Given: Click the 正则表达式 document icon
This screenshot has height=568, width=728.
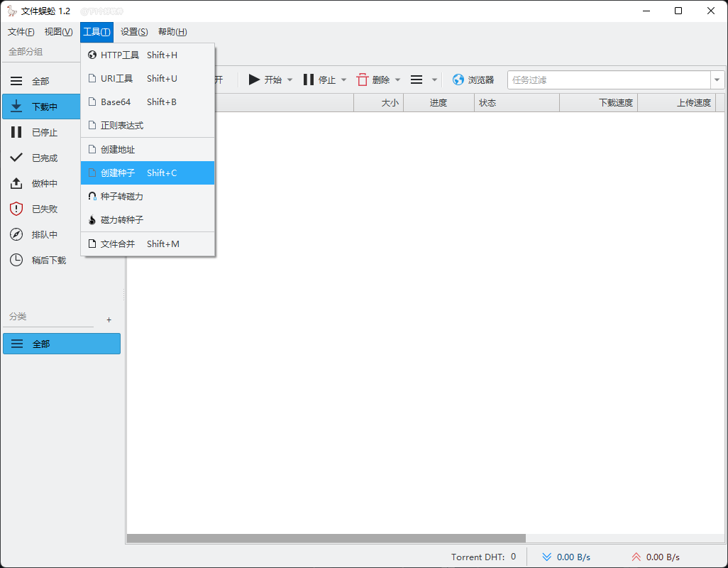Looking at the screenshot, I should 92,126.
